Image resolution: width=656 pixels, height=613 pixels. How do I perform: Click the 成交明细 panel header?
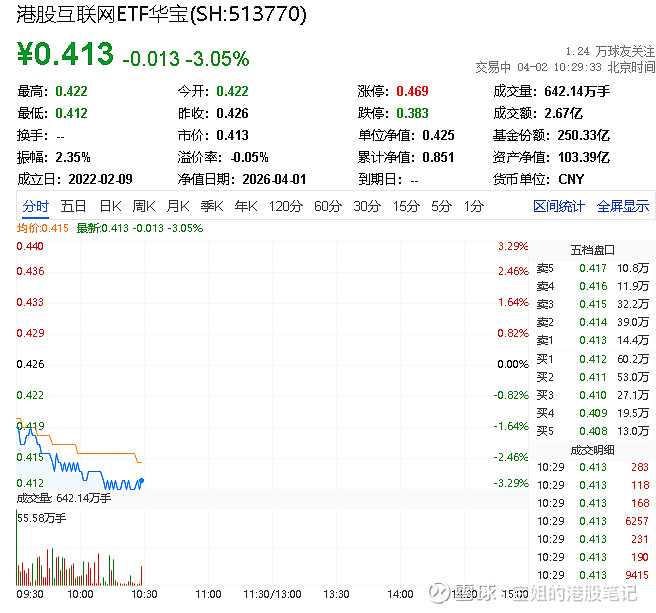[592, 450]
